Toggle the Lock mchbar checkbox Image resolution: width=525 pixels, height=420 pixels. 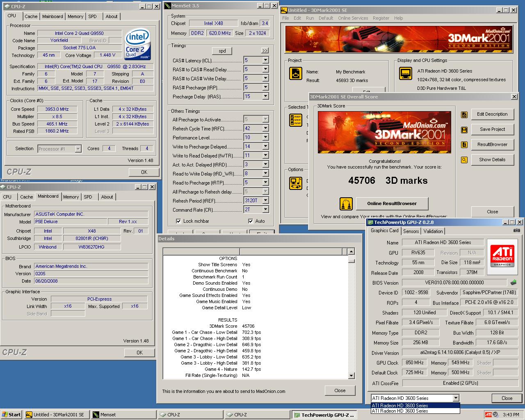tap(178, 221)
